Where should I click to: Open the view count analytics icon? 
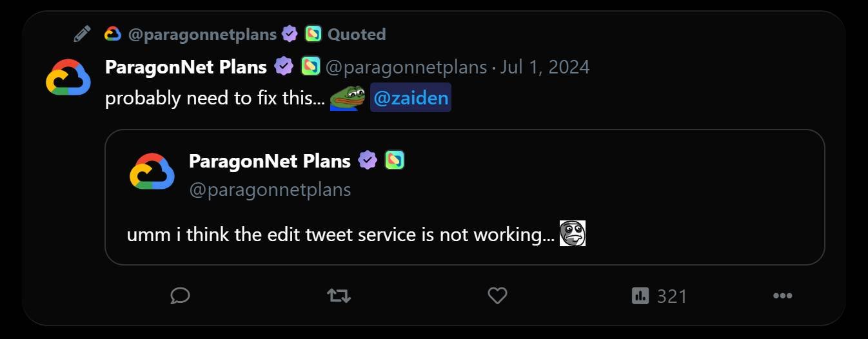coord(640,296)
